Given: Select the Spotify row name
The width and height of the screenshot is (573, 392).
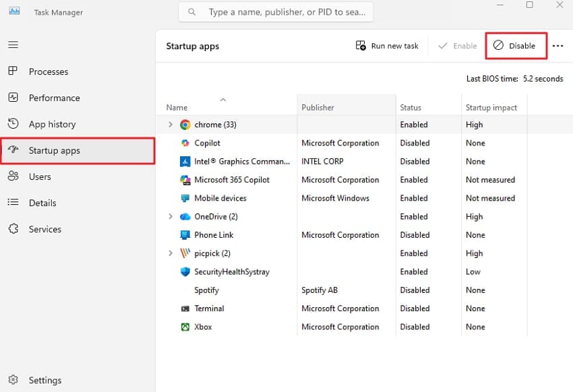Looking at the screenshot, I should coord(206,290).
